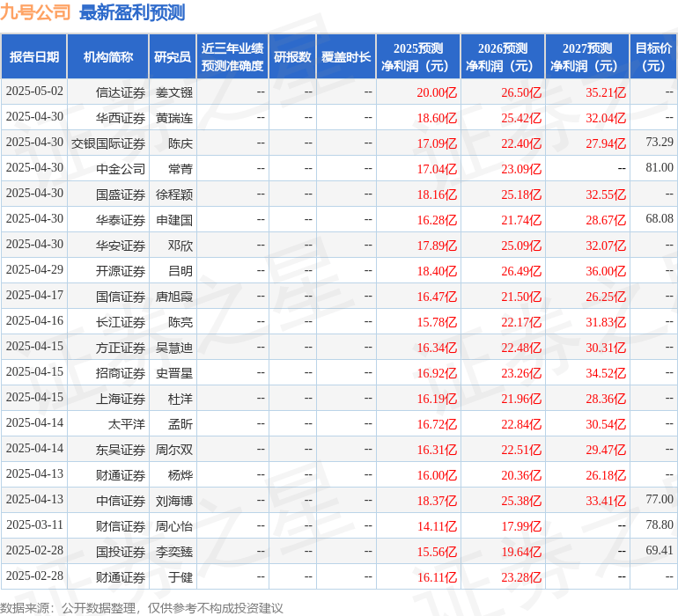678x616 pixels.
Task: Click the 中信证券 institution name
Action: tap(121, 500)
